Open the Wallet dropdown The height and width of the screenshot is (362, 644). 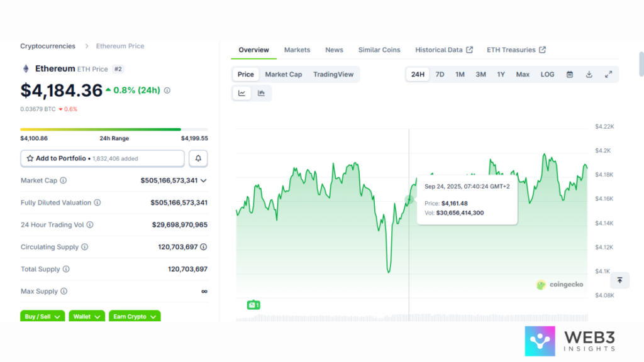[x=87, y=316]
